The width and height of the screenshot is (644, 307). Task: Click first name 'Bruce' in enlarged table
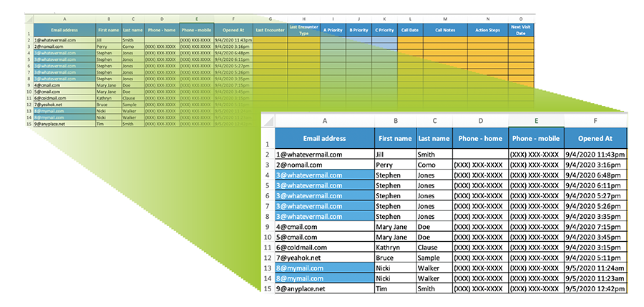395,258
